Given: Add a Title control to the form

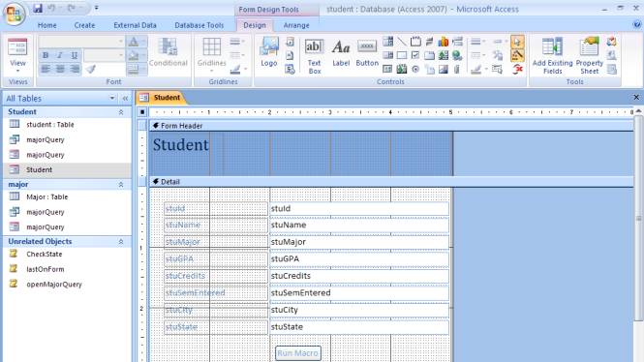Looking at the screenshot, I should [290, 42].
